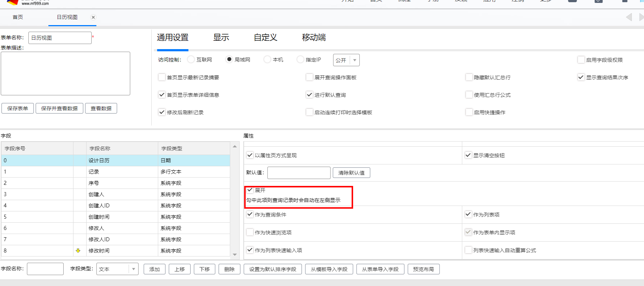
Task: Check 启动连续打印时选择模板
Action: click(309, 112)
